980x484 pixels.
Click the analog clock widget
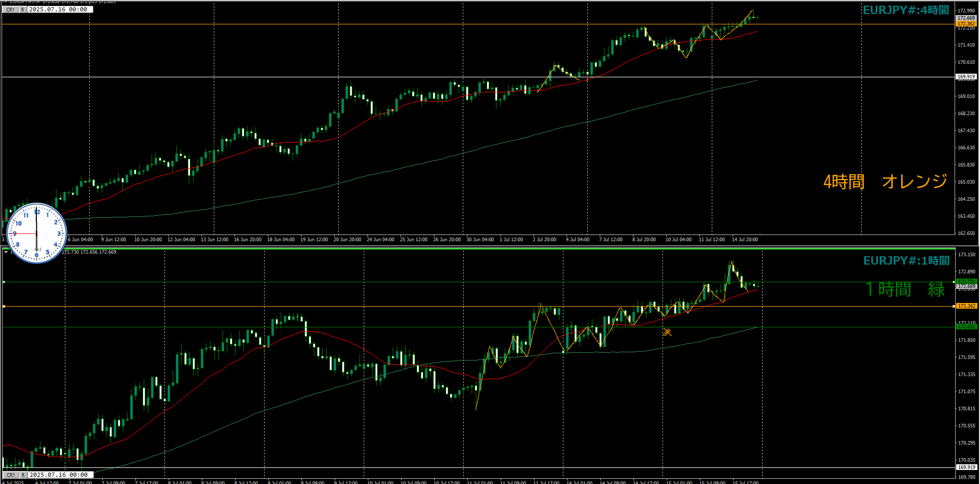point(36,233)
